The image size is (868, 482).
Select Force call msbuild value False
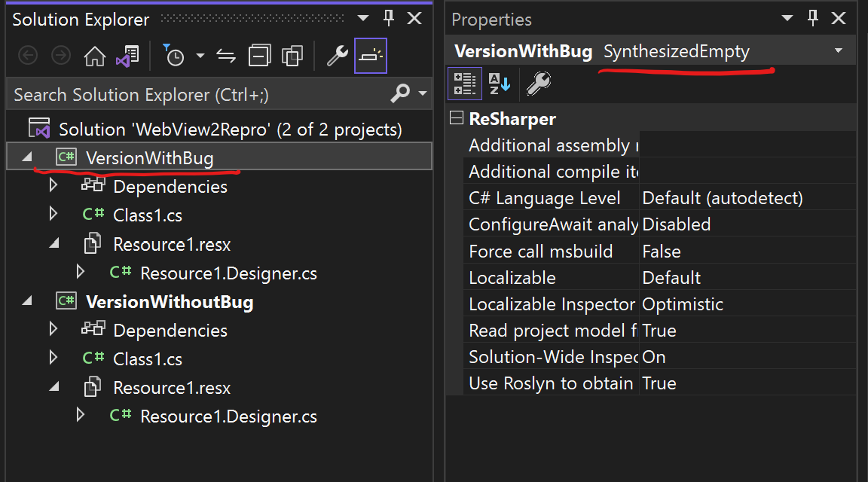point(747,252)
